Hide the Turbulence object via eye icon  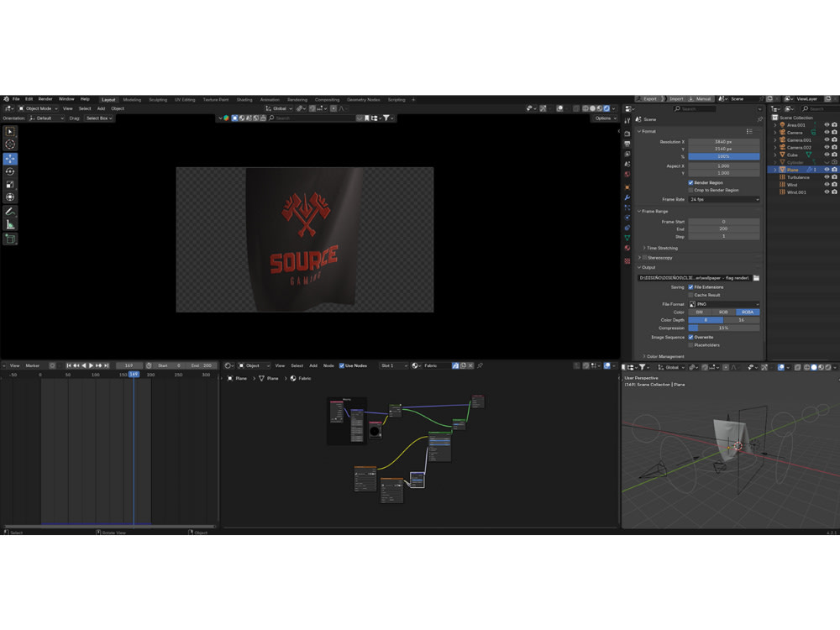(x=827, y=177)
